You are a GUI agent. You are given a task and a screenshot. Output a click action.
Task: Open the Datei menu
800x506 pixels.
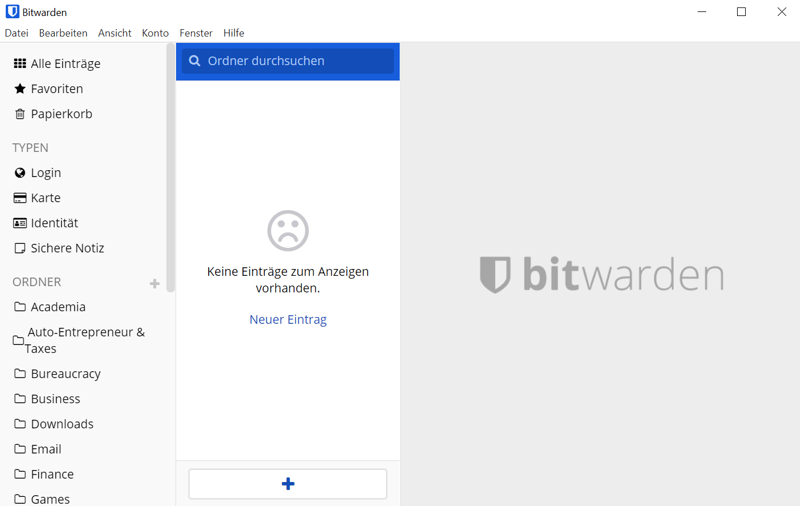[x=16, y=33]
